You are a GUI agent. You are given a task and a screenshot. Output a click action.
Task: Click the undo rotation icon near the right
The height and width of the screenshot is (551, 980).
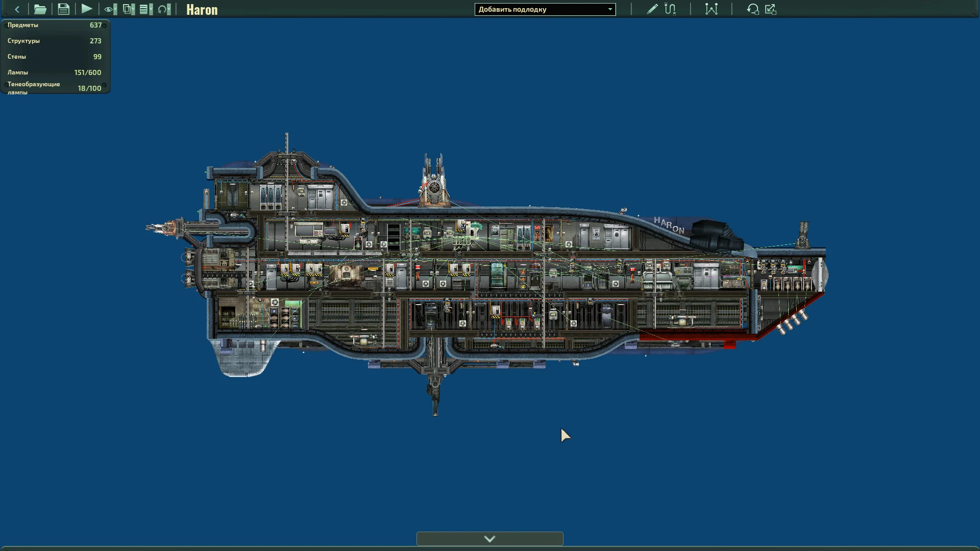coord(753,9)
